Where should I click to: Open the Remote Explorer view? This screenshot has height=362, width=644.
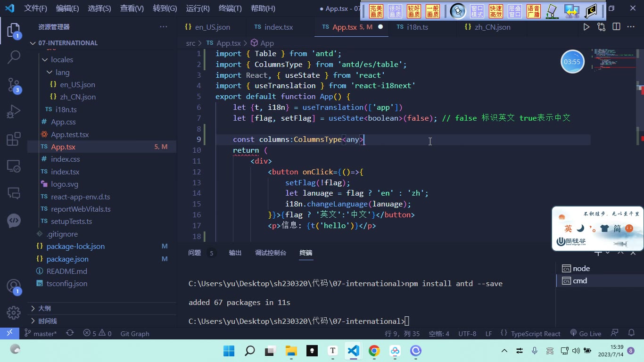pyautogui.click(x=14, y=166)
